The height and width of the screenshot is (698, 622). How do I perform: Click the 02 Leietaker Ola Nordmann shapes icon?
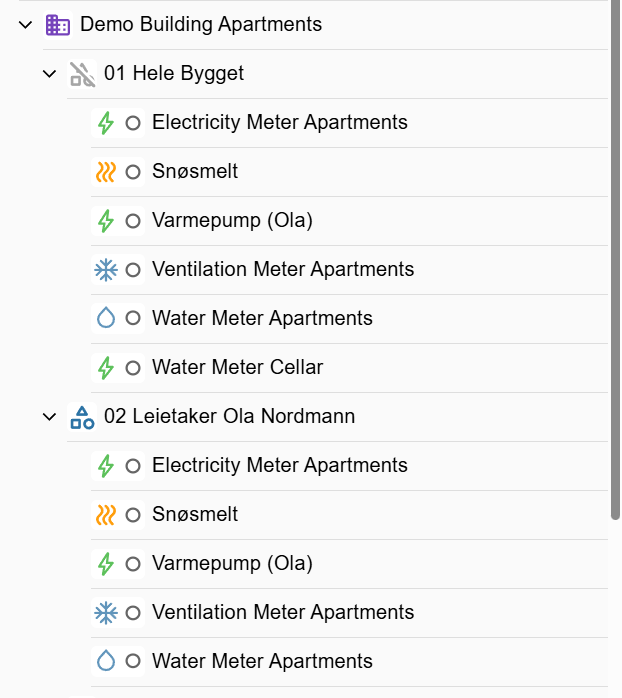pos(82,417)
